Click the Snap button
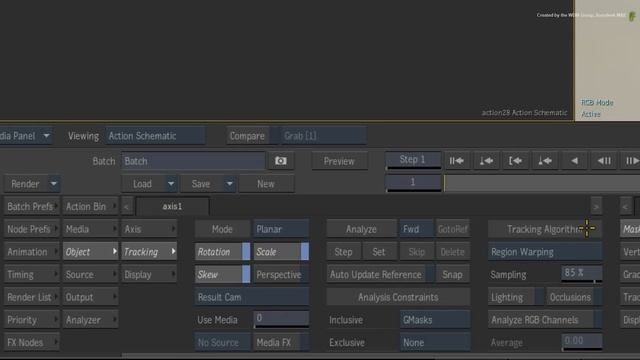 tap(452, 275)
